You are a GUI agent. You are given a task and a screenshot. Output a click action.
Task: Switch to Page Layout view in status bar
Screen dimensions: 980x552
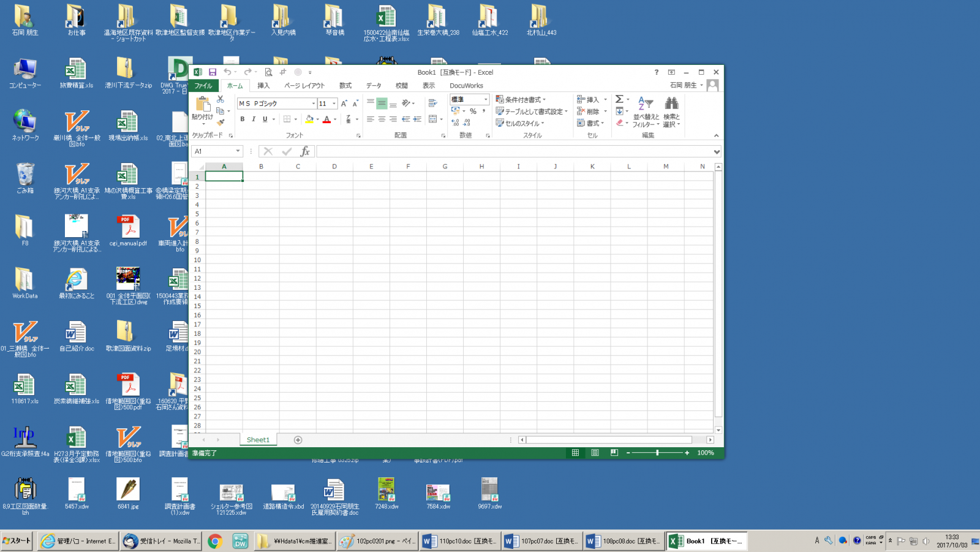click(595, 453)
